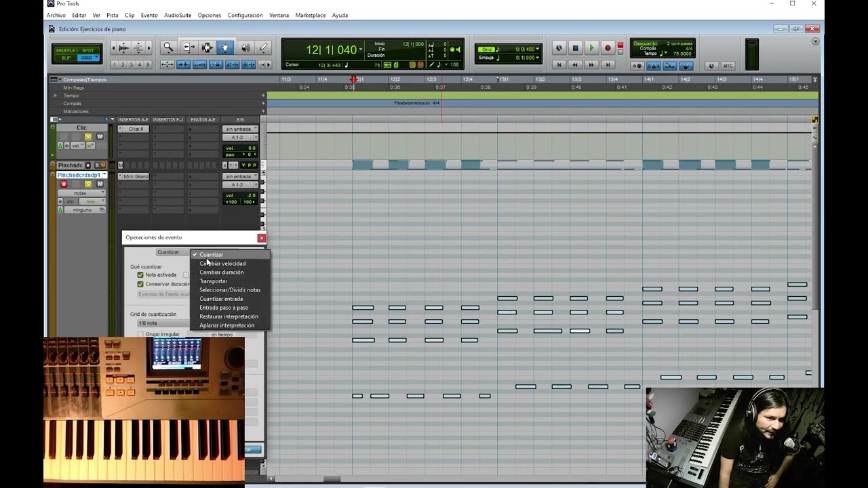Click the Mini Grand insert button
This screenshot has width=868, height=488.
click(x=134, y=176)
